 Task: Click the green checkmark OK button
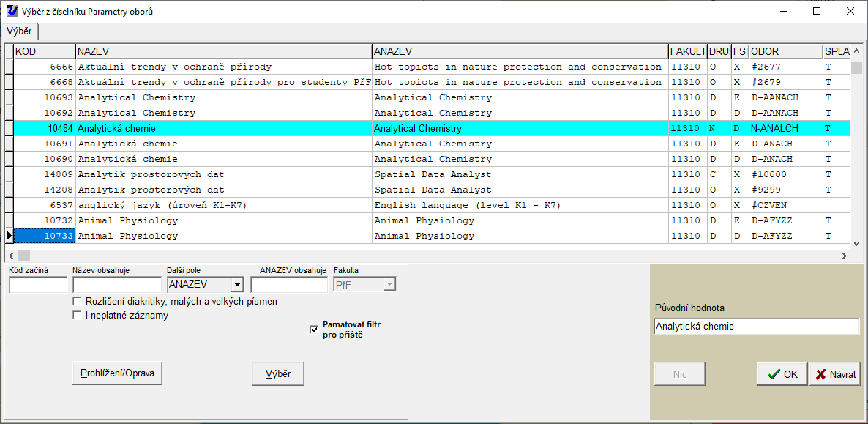click(x=782, y=373)
